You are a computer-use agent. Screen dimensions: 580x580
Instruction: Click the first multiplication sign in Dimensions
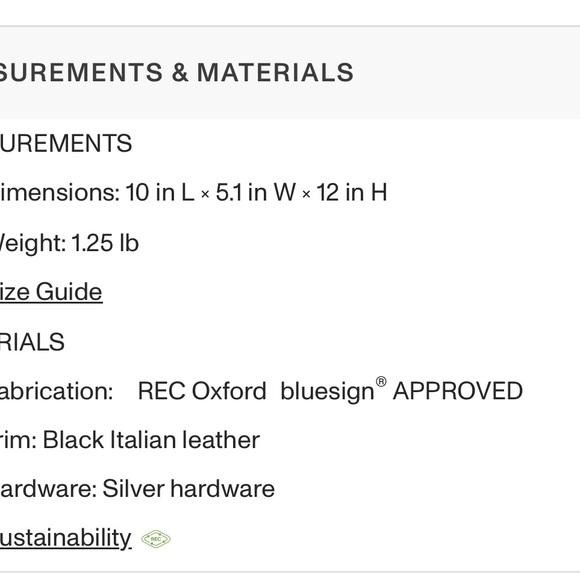[205, 195]
